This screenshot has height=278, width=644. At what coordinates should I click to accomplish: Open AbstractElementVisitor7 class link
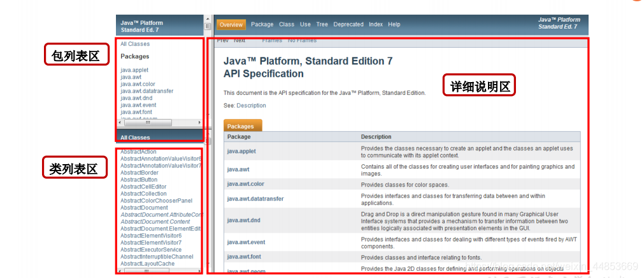pyautogui.click(x=151, y=243)
